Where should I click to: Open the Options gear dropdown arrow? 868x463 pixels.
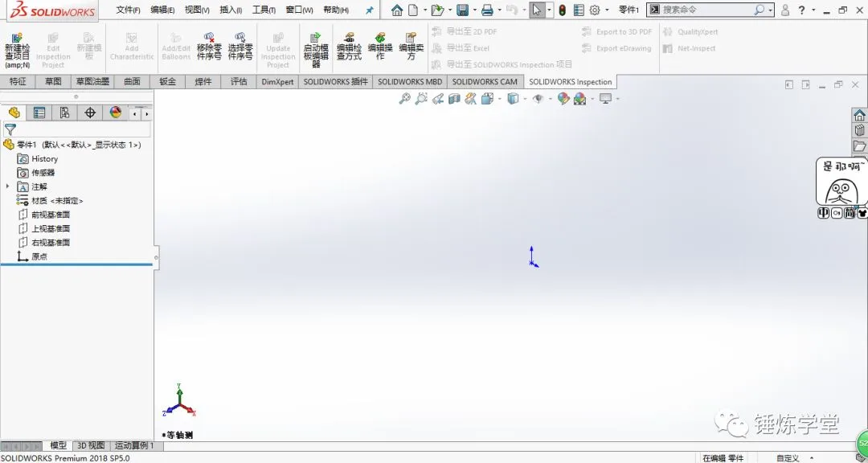[607, 10]
